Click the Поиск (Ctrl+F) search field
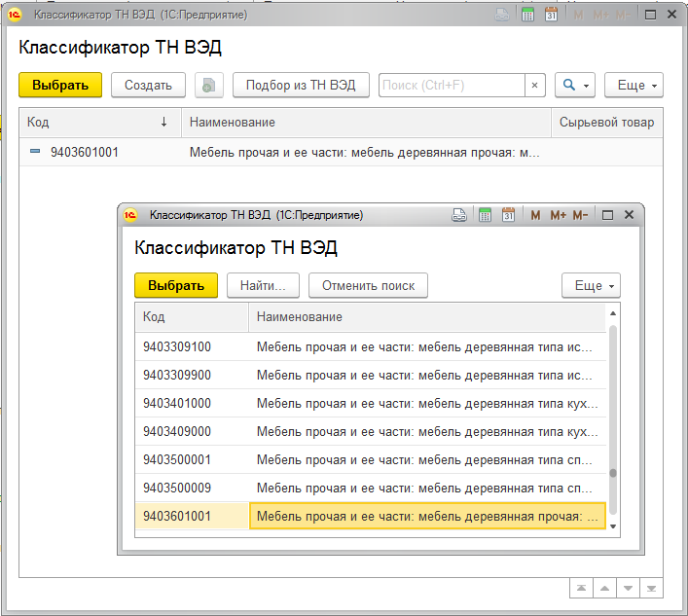This screenshot has height=616, width=688. [x=451, y=86]
